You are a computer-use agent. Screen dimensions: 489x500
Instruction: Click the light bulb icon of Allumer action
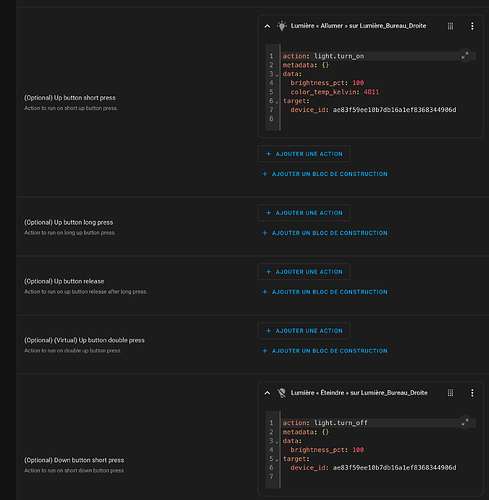[282, 26]
